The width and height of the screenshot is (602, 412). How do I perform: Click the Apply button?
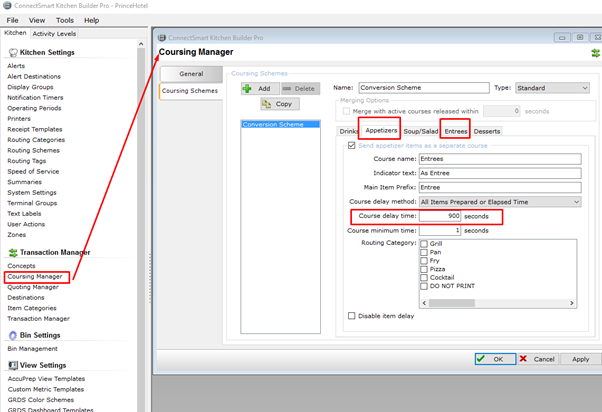tap(580, 358)
